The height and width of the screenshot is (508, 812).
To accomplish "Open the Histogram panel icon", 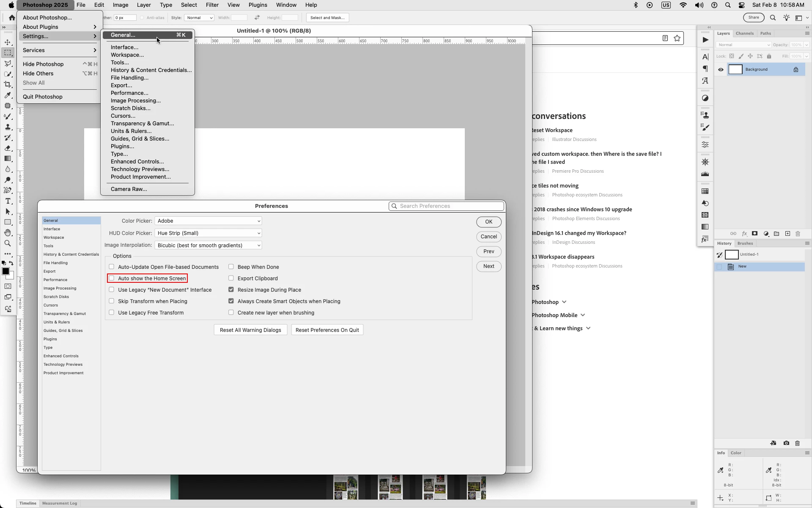I will point(705,174).
